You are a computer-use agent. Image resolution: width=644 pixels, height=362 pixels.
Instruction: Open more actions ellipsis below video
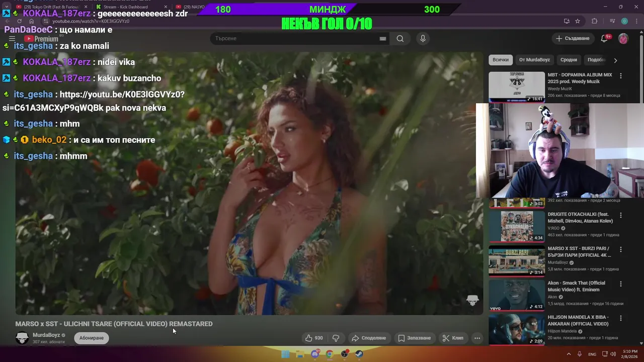[477, 338]
